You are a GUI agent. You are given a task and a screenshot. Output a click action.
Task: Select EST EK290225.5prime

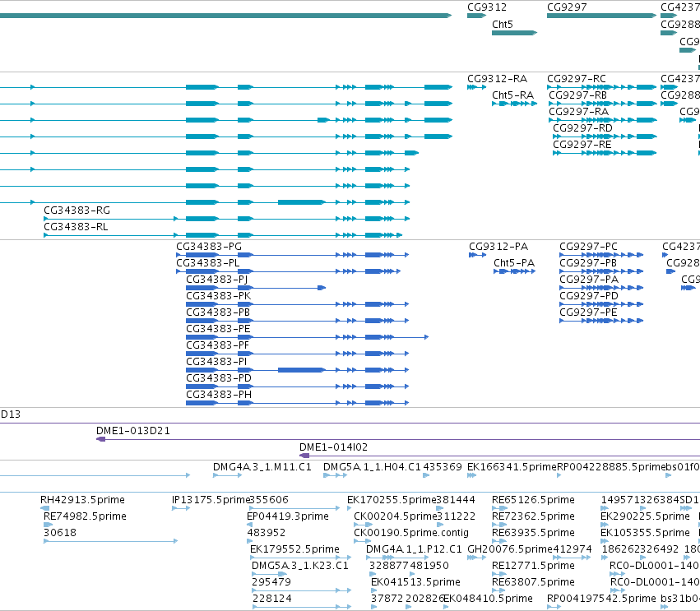[x=645, y=516]
